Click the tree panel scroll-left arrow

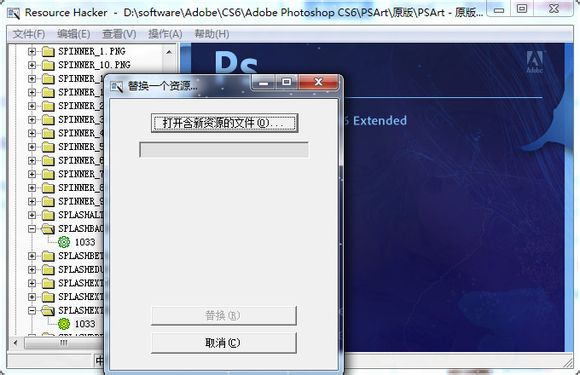tap(16, 343)
